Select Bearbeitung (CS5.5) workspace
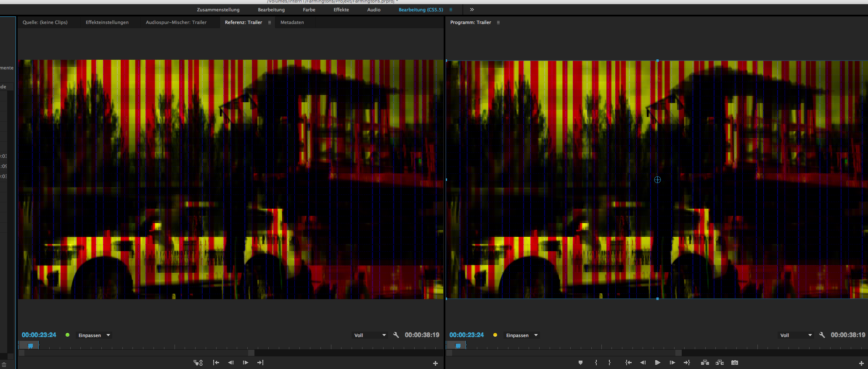This screenshot has height=369, width=868. (421, 10)
